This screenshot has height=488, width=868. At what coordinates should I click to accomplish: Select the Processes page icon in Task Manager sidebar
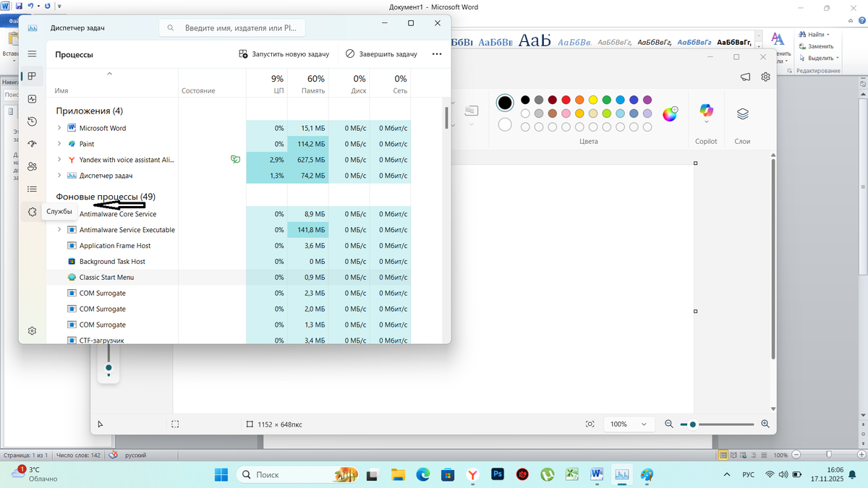pos(32,77)
